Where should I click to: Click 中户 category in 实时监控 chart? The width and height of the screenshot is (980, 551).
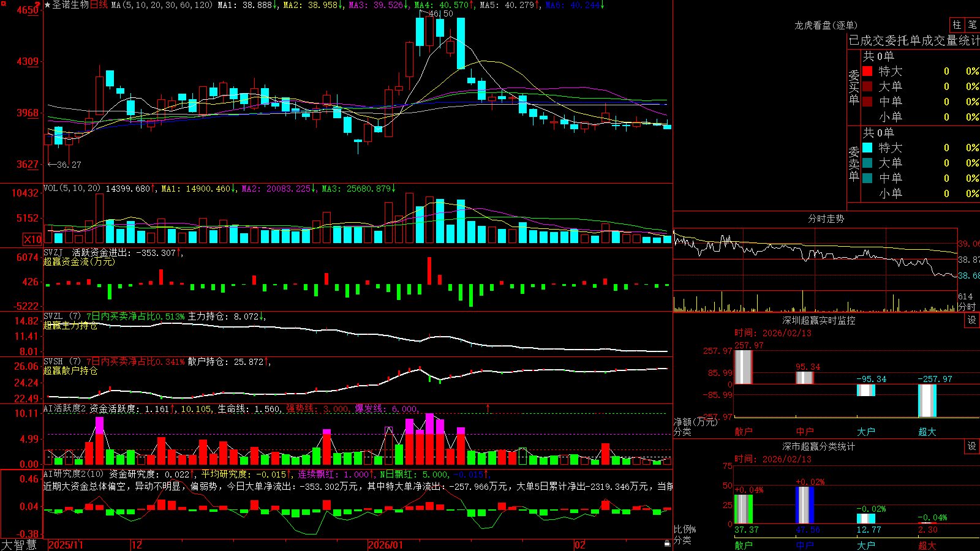[805, 432]
